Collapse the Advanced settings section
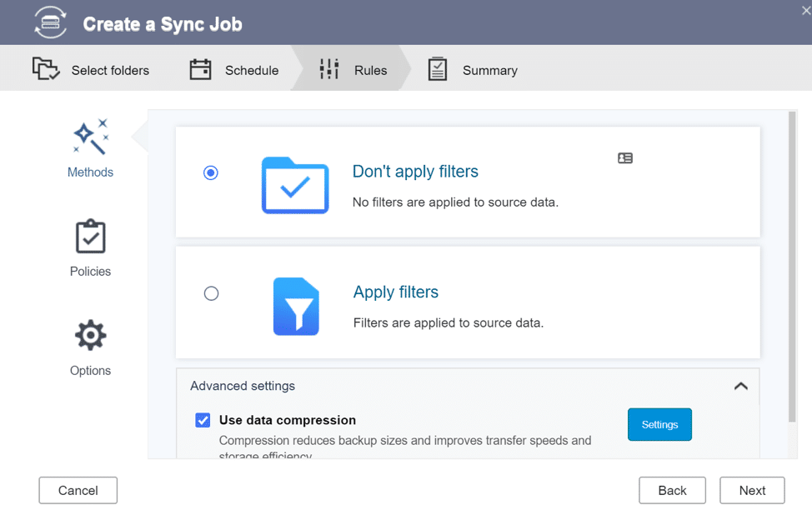This screenshot has width=812, height=515. [741, 386]
